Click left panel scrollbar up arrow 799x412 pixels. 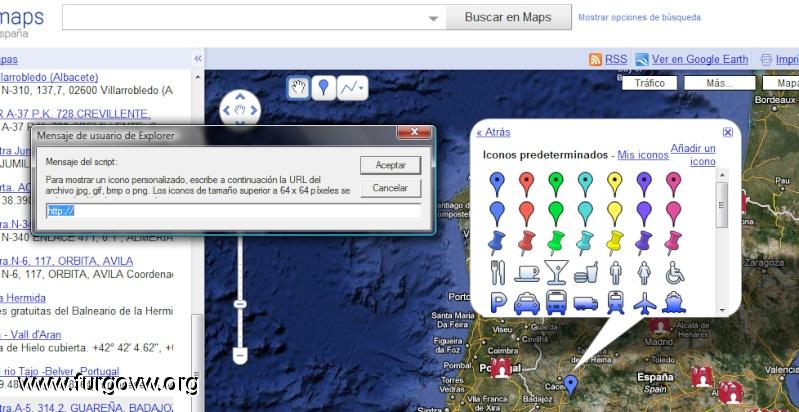[198, 77]
